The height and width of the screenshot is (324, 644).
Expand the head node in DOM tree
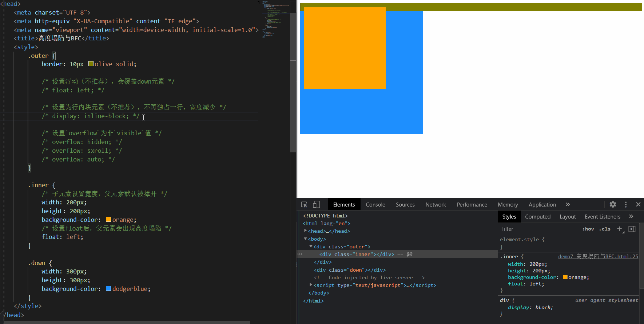click(306, 231)
